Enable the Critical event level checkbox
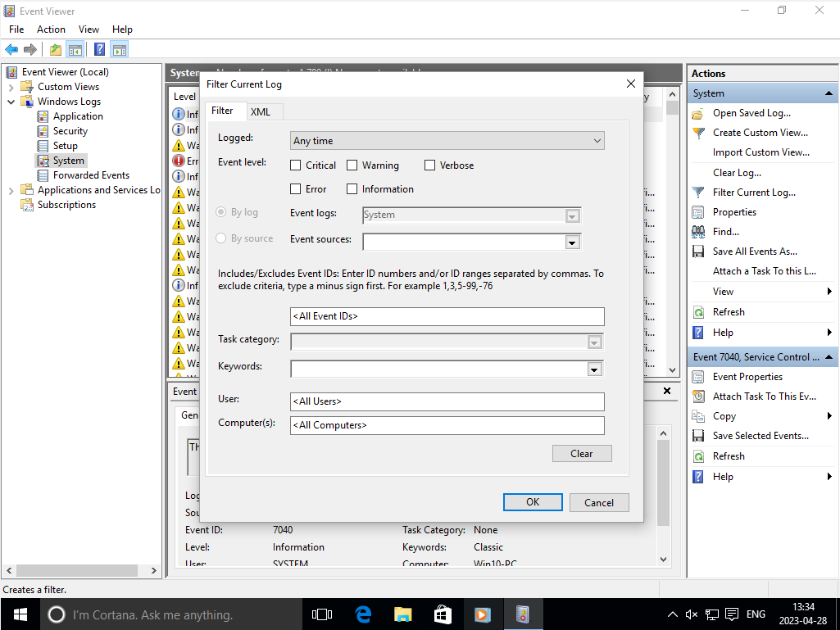The width and height of the screenshot is (840, 630). click(x=296, y=165)
